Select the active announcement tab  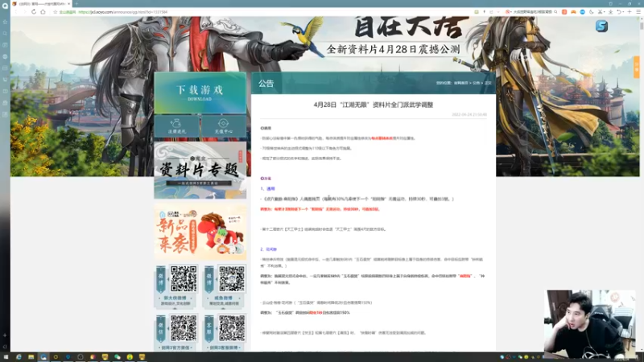click(x=41, y=4)
